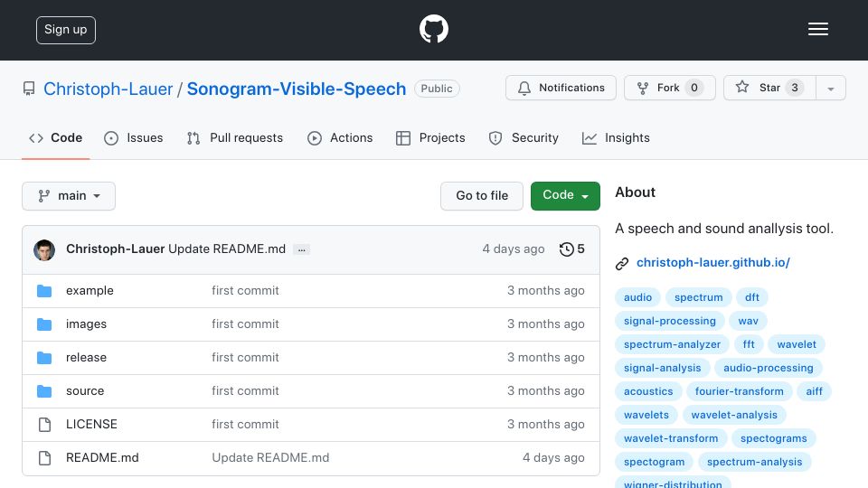Click the commit author name Christoph-Lauer
Screen dimensions: 868x488
(x=115, y=249)
